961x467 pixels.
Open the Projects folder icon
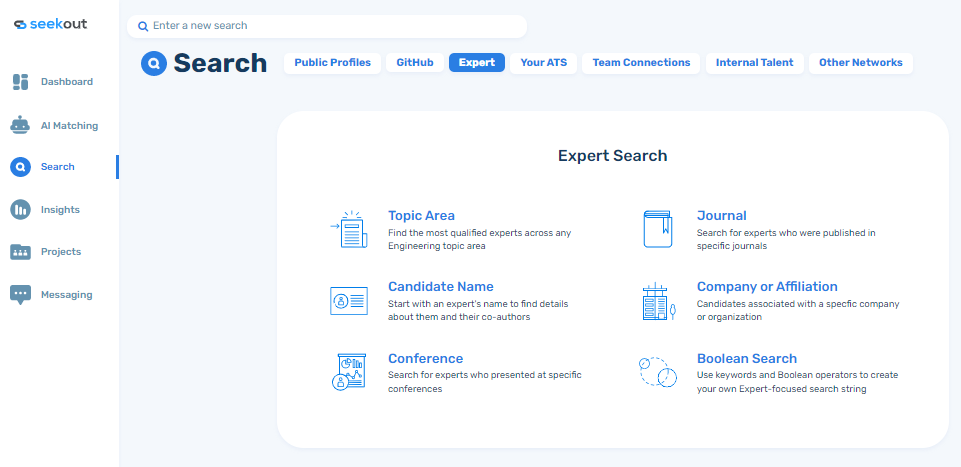20,252
